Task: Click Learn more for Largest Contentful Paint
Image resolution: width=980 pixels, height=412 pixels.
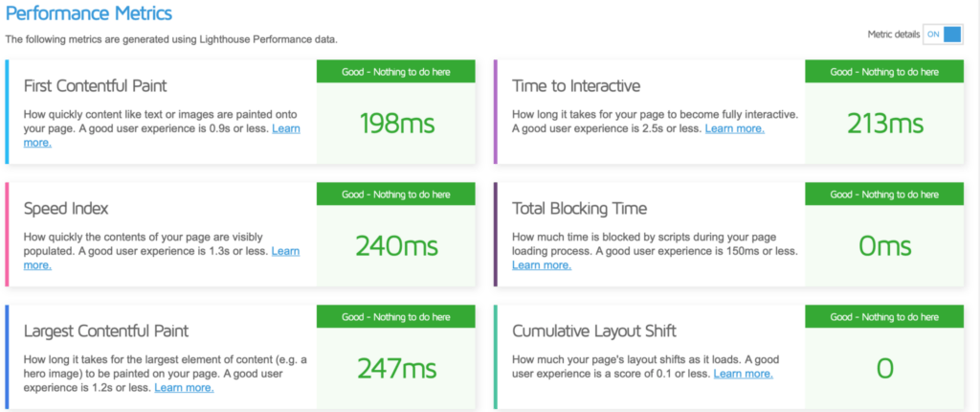Action: point(184,388)
